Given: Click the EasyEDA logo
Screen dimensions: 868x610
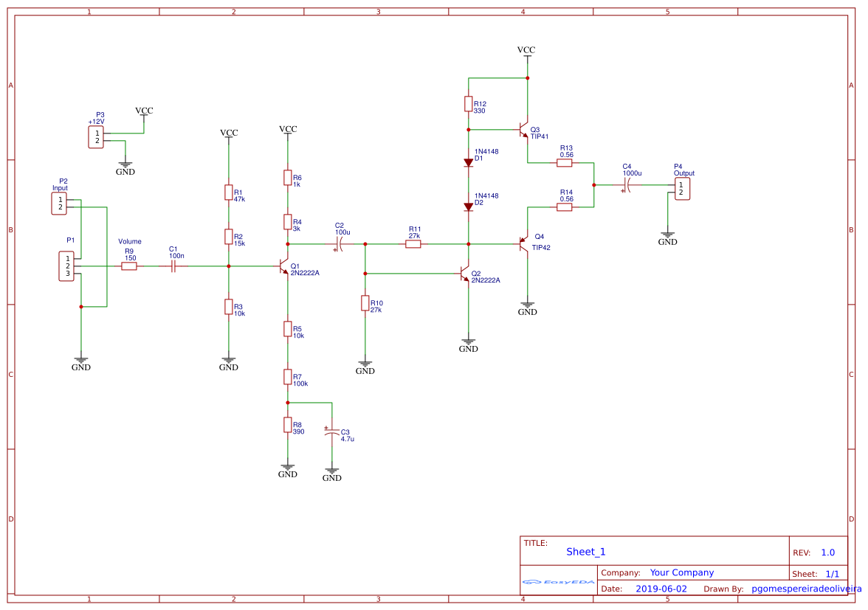Looking at the screenshot, I should pos(558,582).
